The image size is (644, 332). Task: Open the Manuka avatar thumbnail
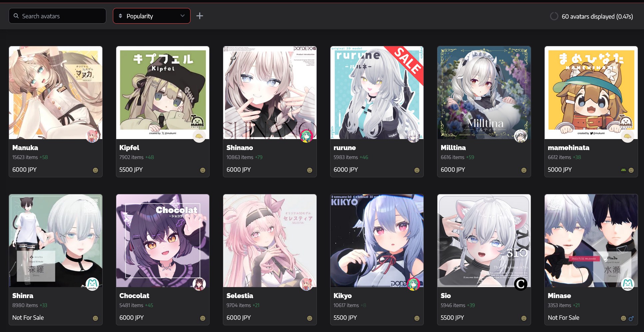[56, 92]
